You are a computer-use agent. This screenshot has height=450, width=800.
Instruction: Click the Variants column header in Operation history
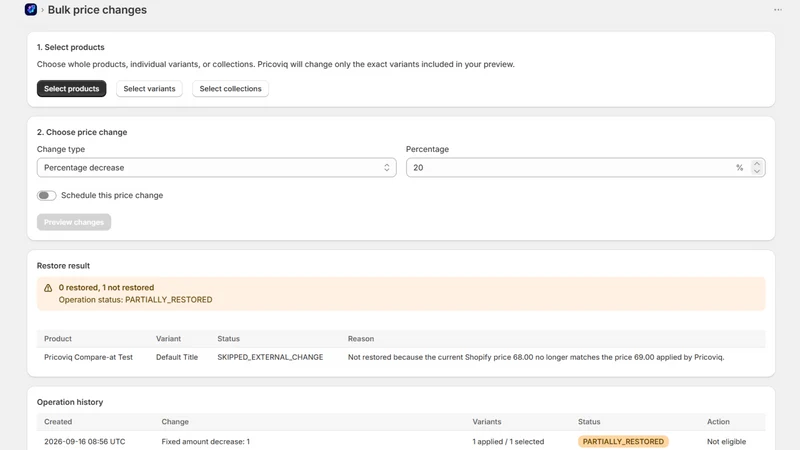pyautogui.click(x=487, y=422)
